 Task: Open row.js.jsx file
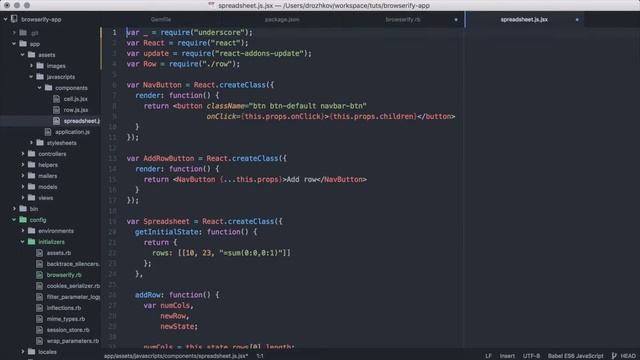pos(76,110)
